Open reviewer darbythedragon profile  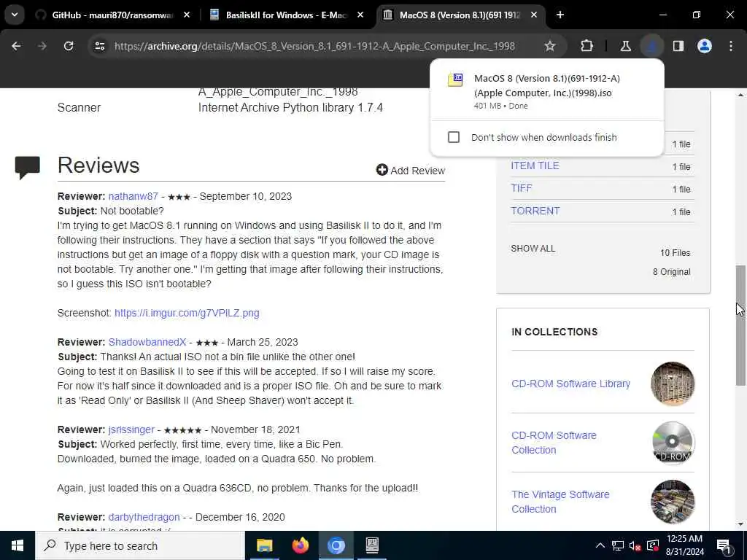tap(144, 517)
